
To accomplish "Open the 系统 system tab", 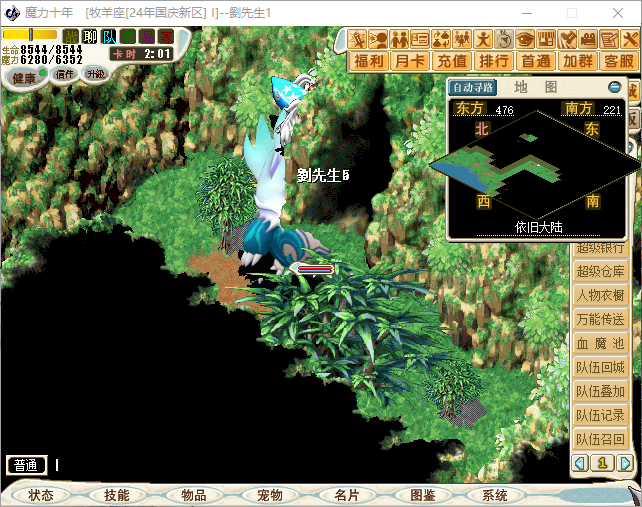I will pyautogui.click(x=495, y=495).
